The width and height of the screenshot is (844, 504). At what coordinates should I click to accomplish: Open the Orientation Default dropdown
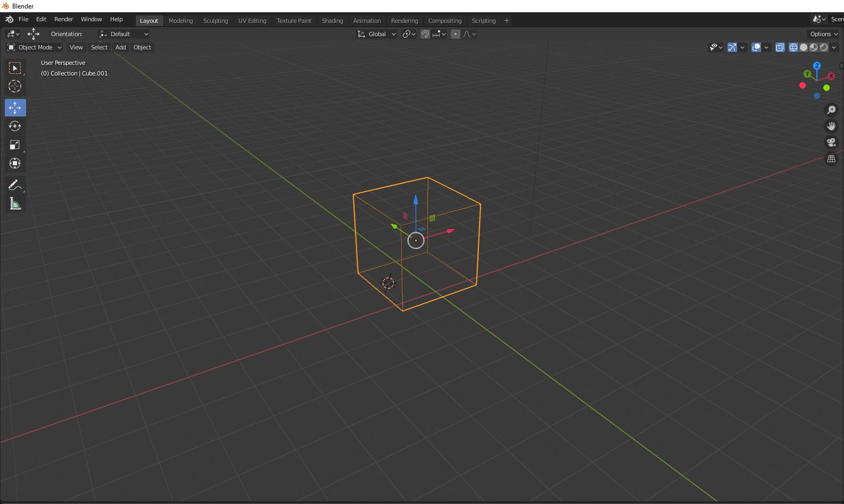coord(123,34)
